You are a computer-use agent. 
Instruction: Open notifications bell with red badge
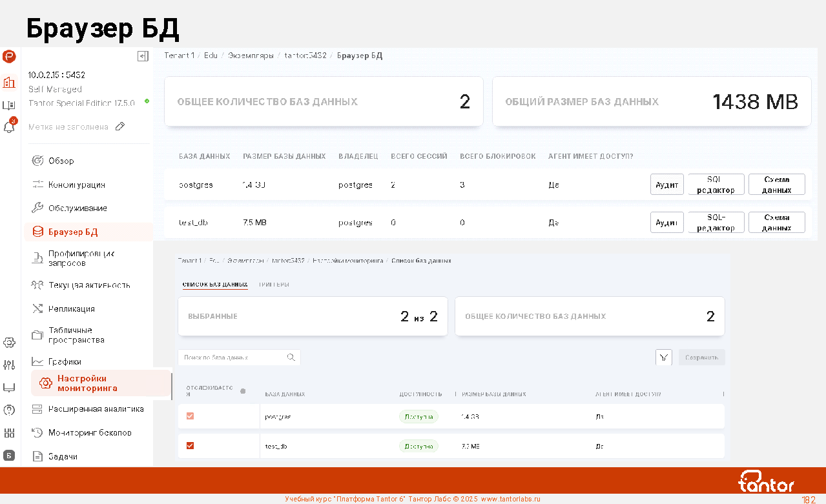pos(9,127)
